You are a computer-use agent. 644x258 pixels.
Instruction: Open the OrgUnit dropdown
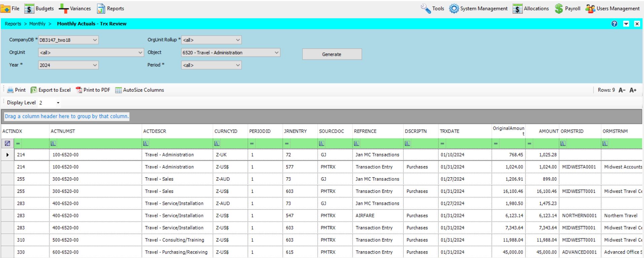[141, 53]
